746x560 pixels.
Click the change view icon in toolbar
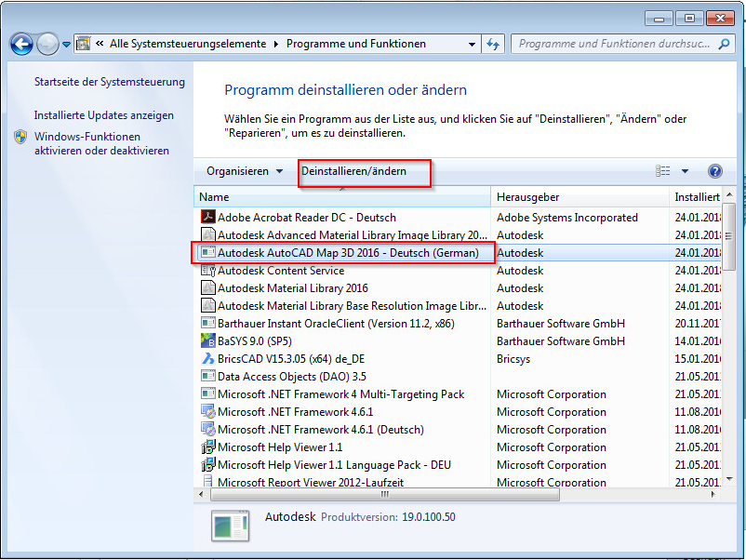pyautogui.click(x=663, y=171)
